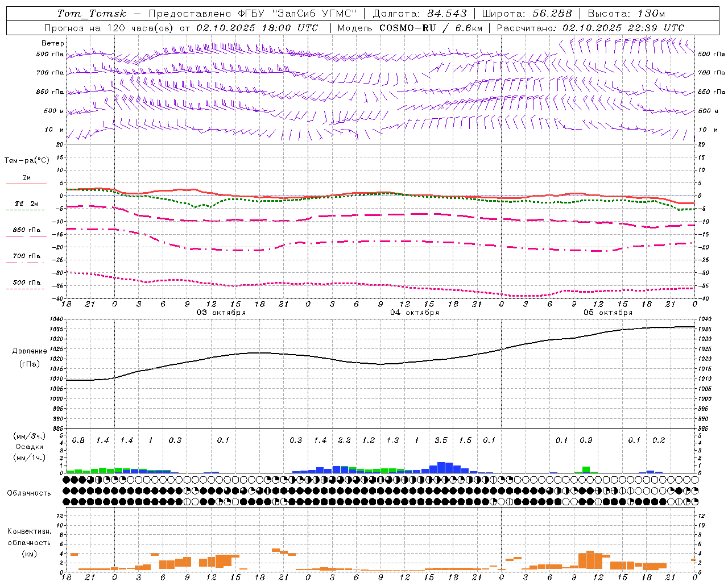Click the "Конвективн." convective cloud label

pos(29,531)
